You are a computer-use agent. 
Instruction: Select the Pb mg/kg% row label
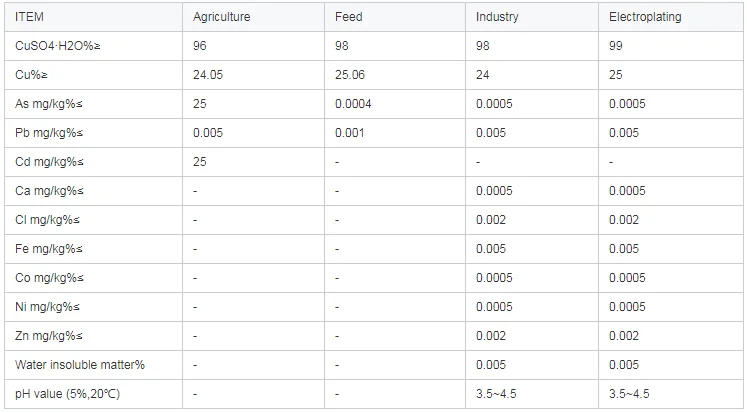point(49,133)
